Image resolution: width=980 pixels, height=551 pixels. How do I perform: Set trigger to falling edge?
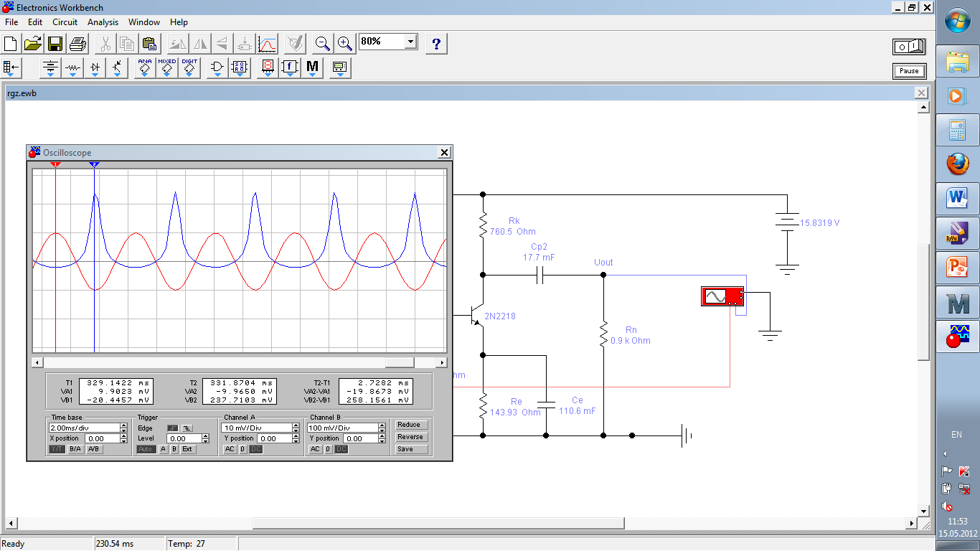pos(187,428)
